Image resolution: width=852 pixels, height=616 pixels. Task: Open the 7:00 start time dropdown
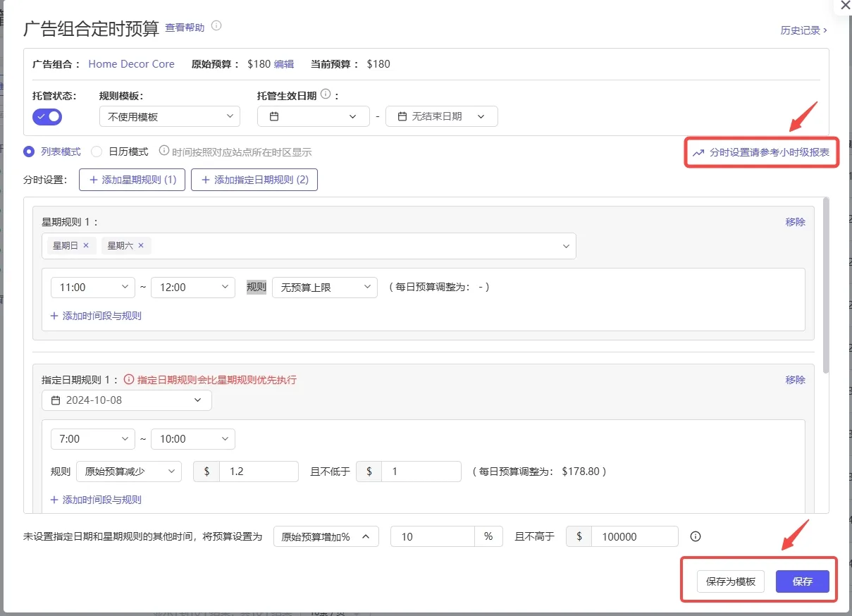93,439
